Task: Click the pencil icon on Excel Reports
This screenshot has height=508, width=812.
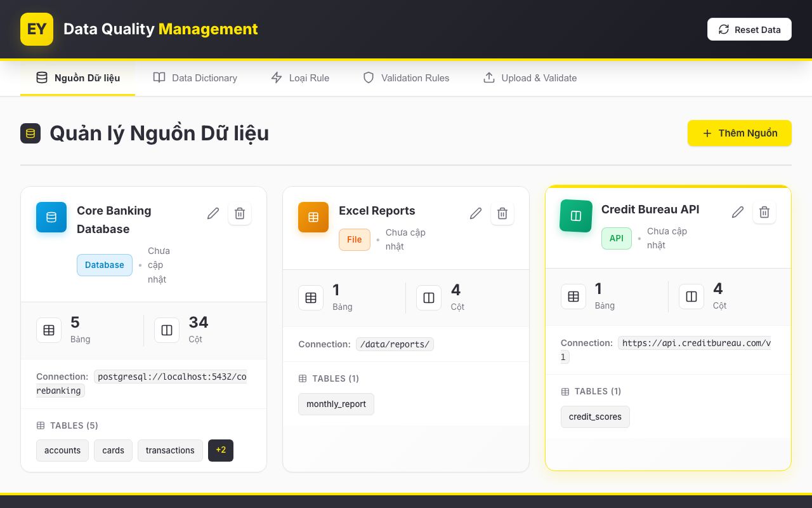Action: point(476,213)
